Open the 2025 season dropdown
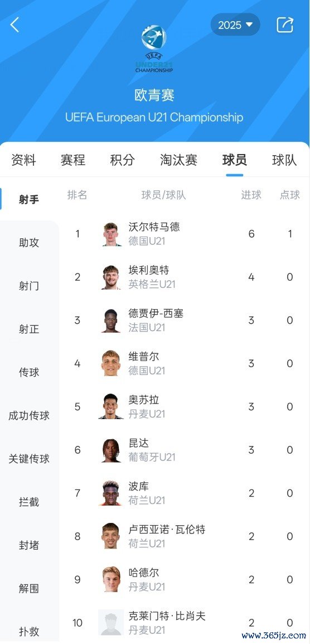 (235, 25)
